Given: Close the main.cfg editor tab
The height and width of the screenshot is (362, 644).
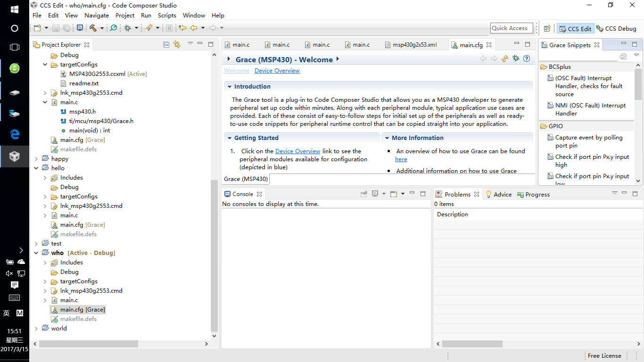Looking at the screenshot, I should pyautogui.click(x=489, y=45).
